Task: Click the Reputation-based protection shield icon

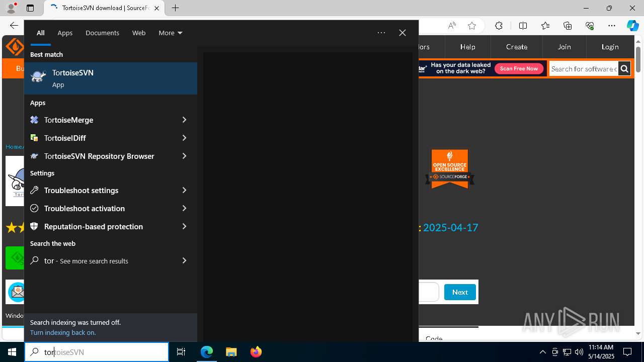Action: click(x=34, y=226)
